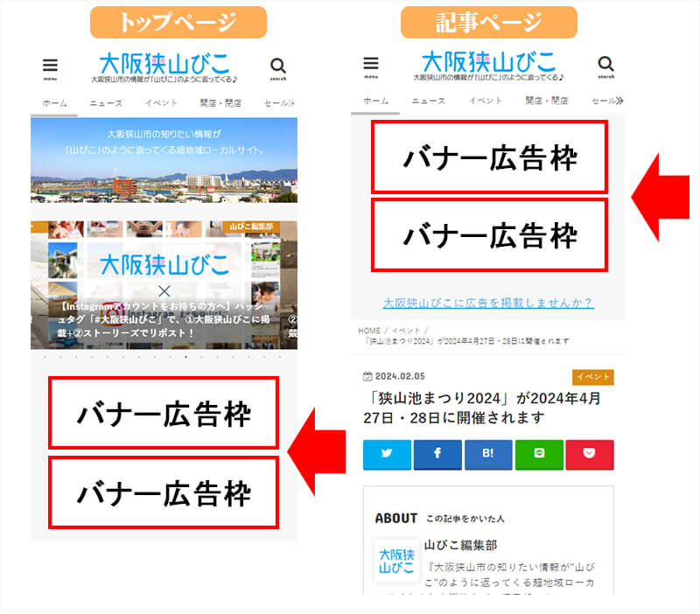Screen dimensions: 700x614
Task: Open the イベント tab on the article page
Action: (x=486, y=101)
